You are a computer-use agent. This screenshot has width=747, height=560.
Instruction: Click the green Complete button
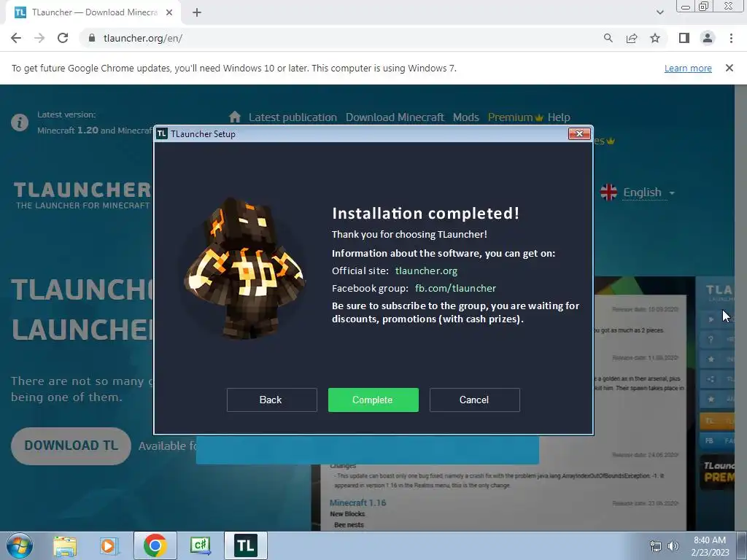373,400
